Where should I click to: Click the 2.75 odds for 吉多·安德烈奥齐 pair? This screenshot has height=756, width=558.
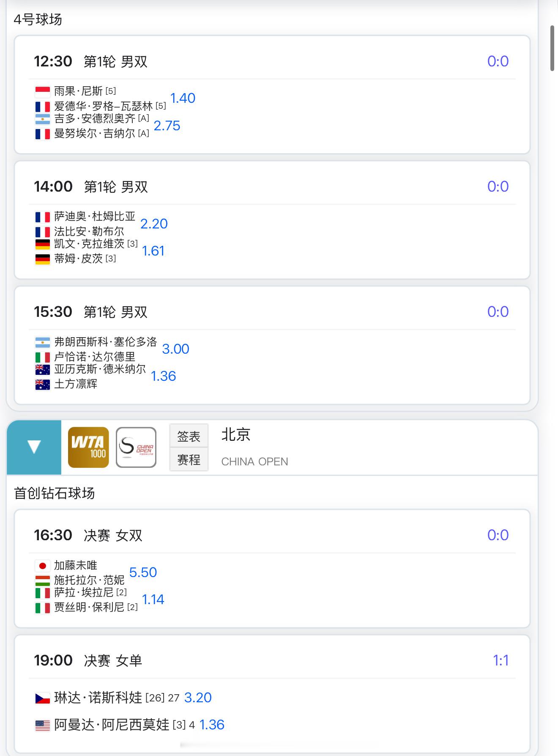pos(167,126)
